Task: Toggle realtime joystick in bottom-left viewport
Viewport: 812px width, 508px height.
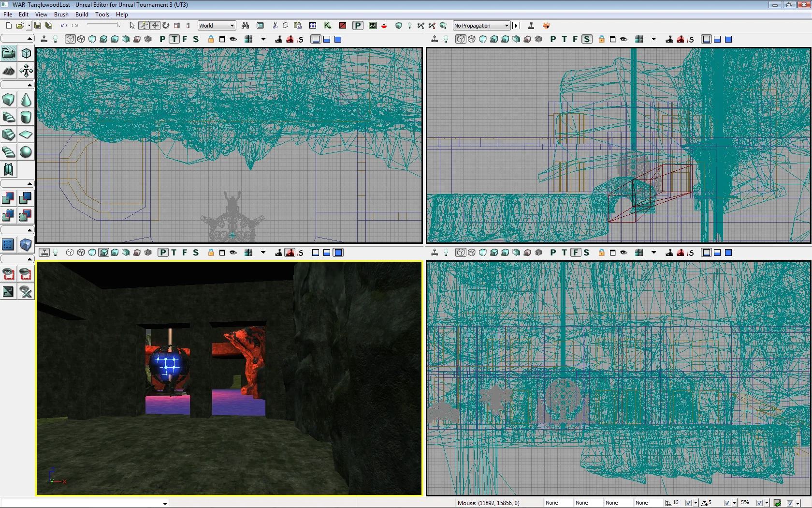Action: click(44, 253)
